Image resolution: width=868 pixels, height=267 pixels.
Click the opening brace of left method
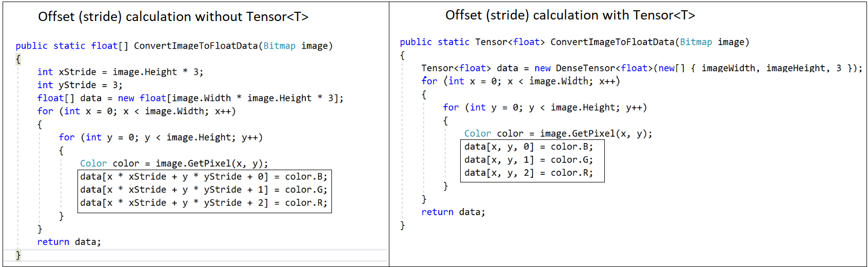click(18, 59)
